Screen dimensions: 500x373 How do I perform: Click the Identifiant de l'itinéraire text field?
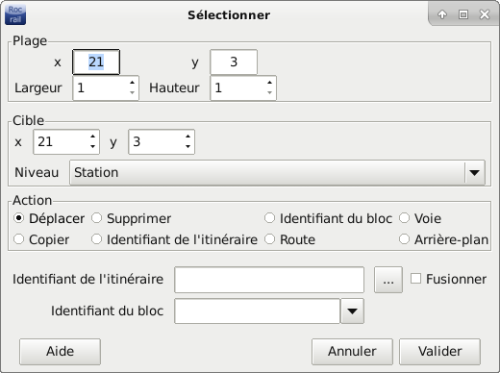click(x=269, y=279)
